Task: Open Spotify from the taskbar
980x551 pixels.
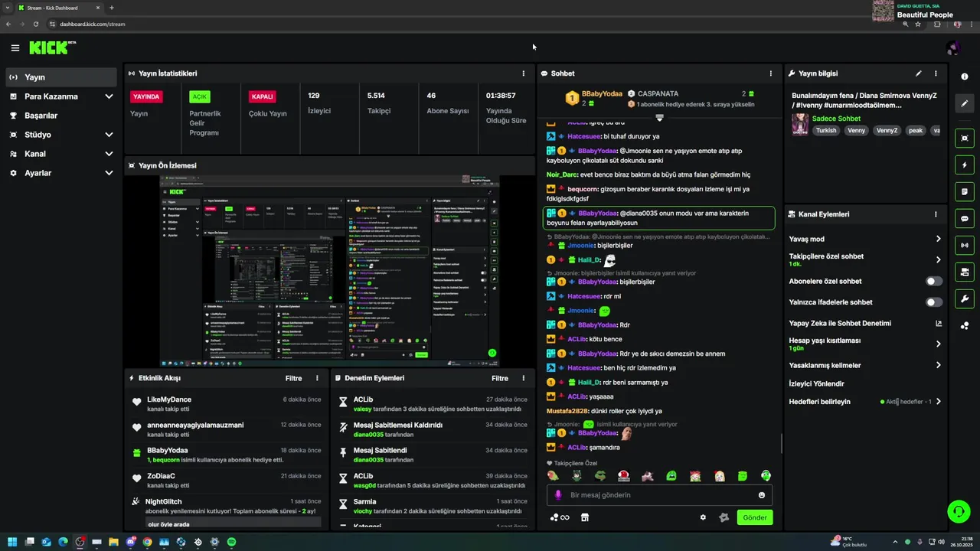Action: [232, 542]
